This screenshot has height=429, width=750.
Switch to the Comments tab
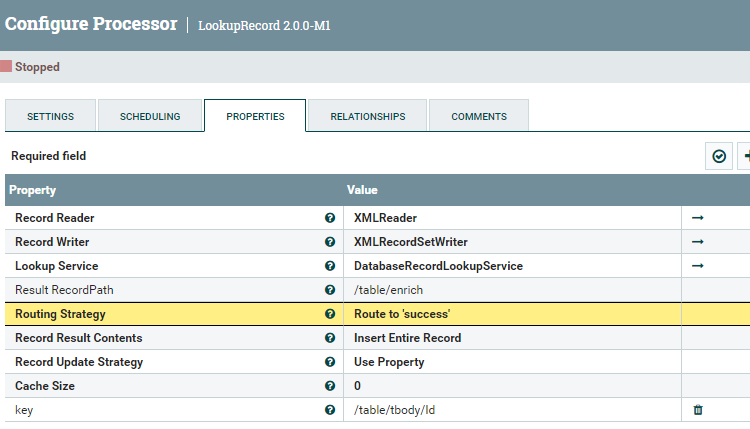[478, 116]
